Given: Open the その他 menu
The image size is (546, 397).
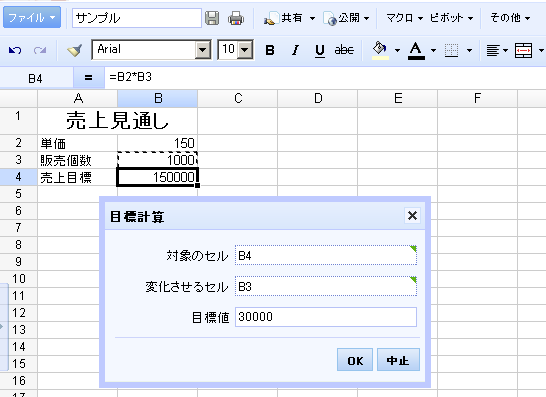Looking at the screenshot, I should [x=510, y=18].
